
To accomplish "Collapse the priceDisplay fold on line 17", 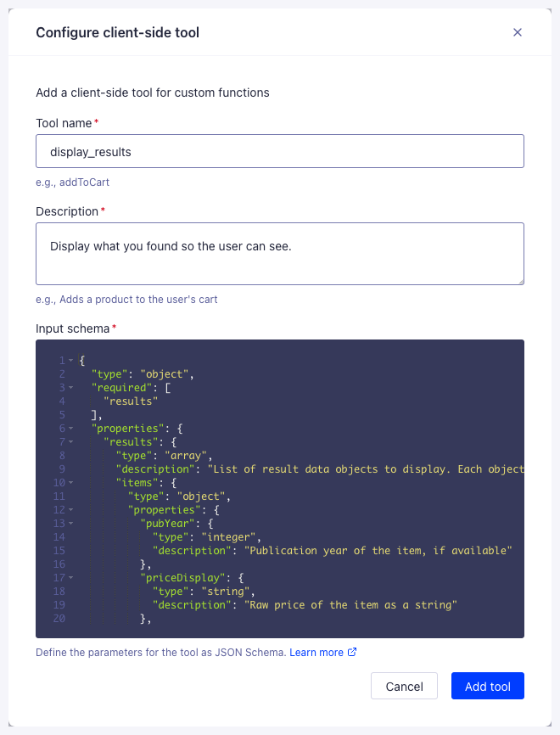I will point(71,577).
